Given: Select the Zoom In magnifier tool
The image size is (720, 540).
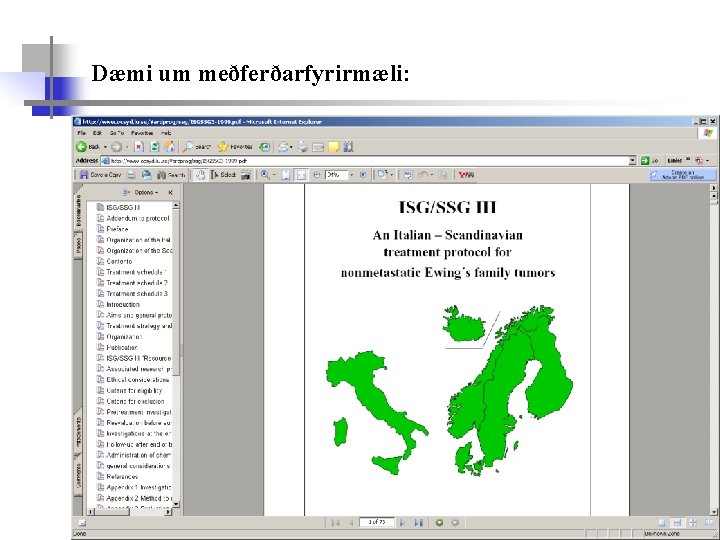Looking at the screenshot, I should [x=265, y=175].
